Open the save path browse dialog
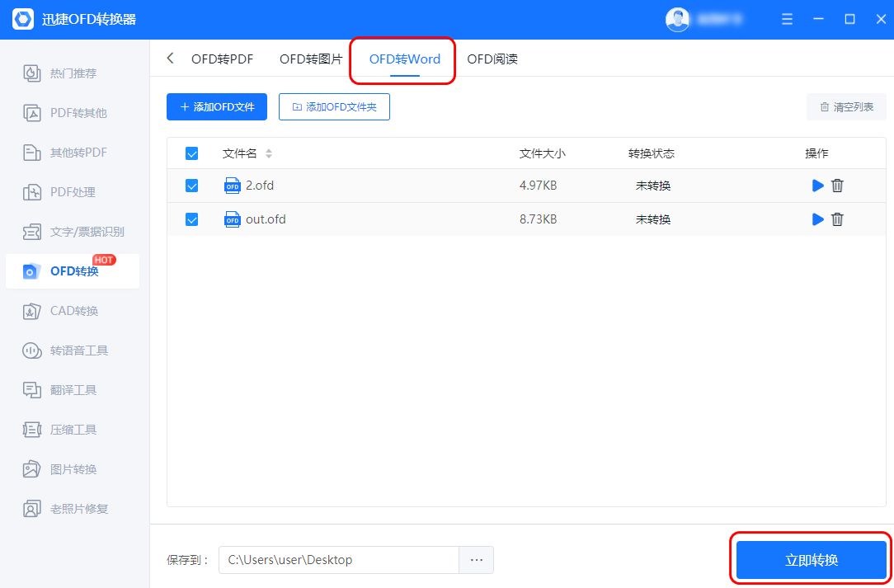Screen dimensions: 894x588 tap(476, 559)
